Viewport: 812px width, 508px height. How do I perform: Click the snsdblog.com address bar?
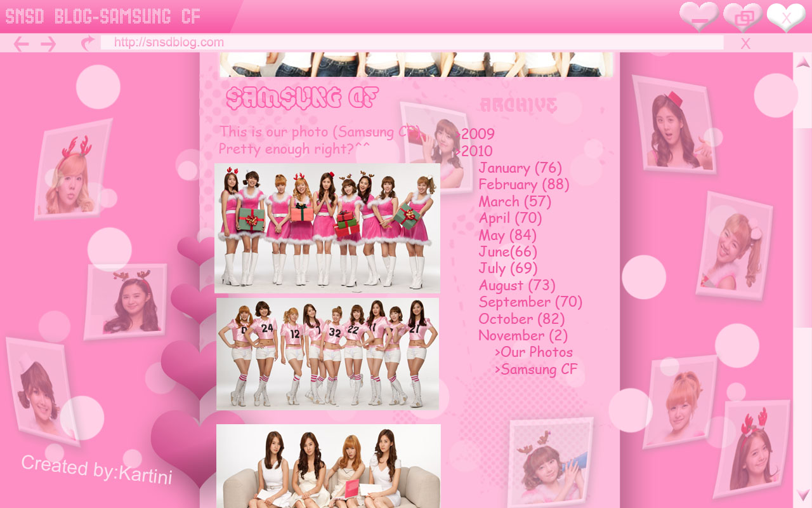pos(412,43)
